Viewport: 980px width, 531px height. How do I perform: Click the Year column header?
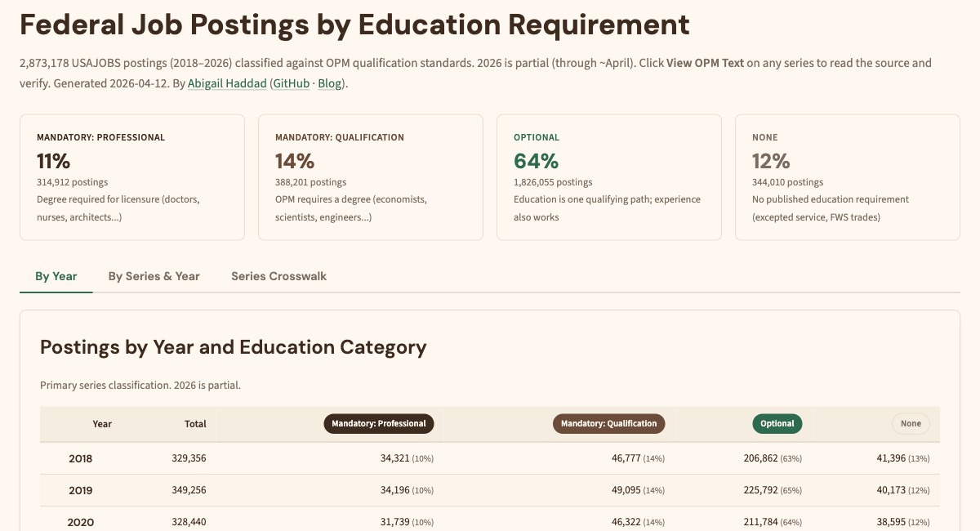[x=102, y=424]
